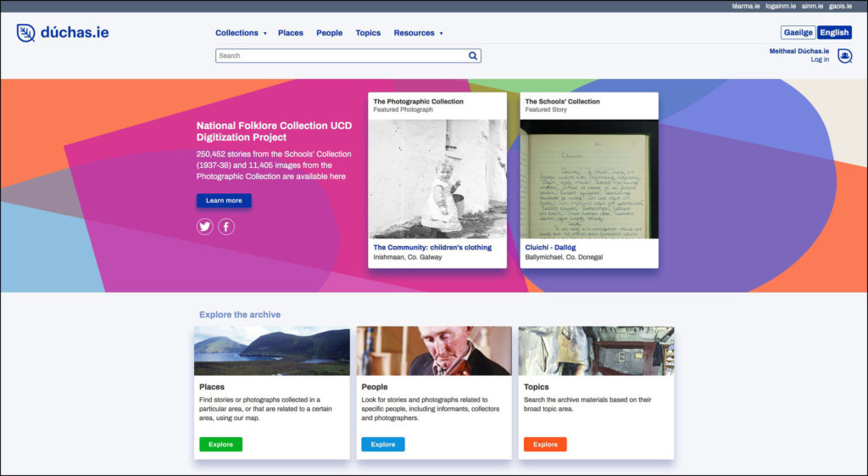The image size is (868, 476).
Task: Switch language to Gaeilge
Action: point(798,33)
